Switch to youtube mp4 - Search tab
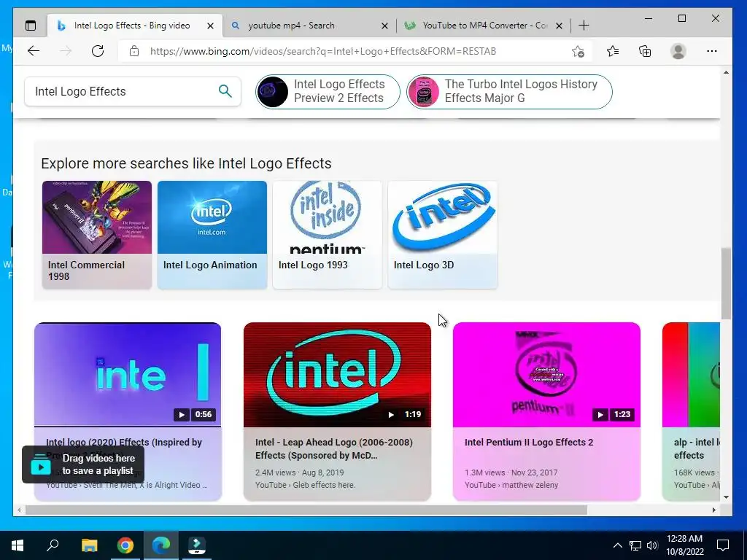747x560 pixels. pyautogui.click(x=309, y=26)
